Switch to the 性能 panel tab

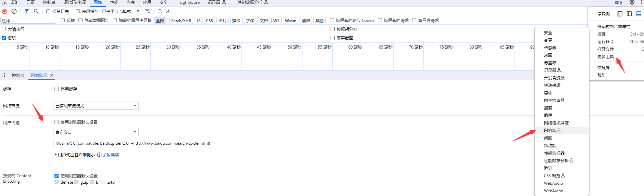[114, 2]
